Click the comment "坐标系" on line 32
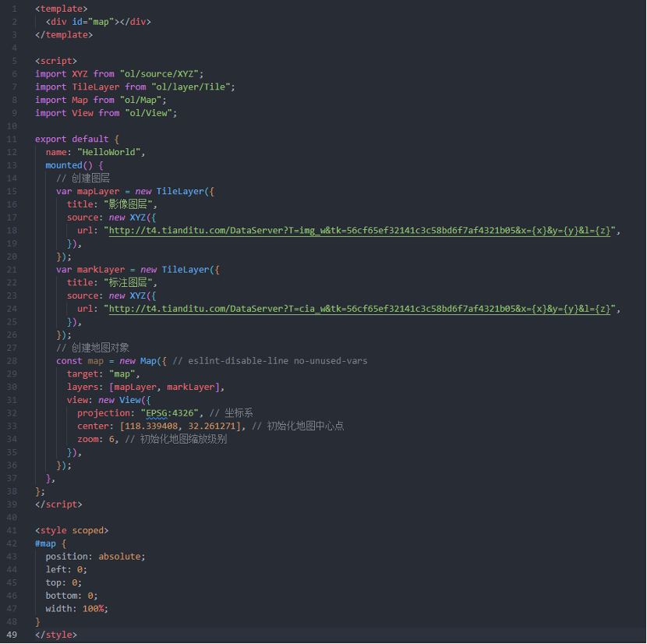The height and width of the screenshot is (644, 647). click(x=239, y=412)
